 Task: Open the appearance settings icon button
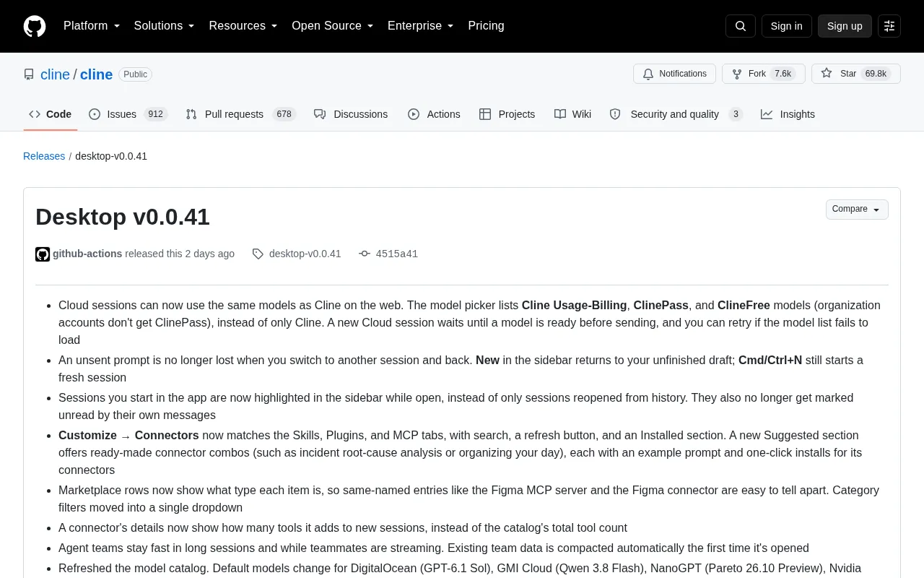[x=889, y=26]
